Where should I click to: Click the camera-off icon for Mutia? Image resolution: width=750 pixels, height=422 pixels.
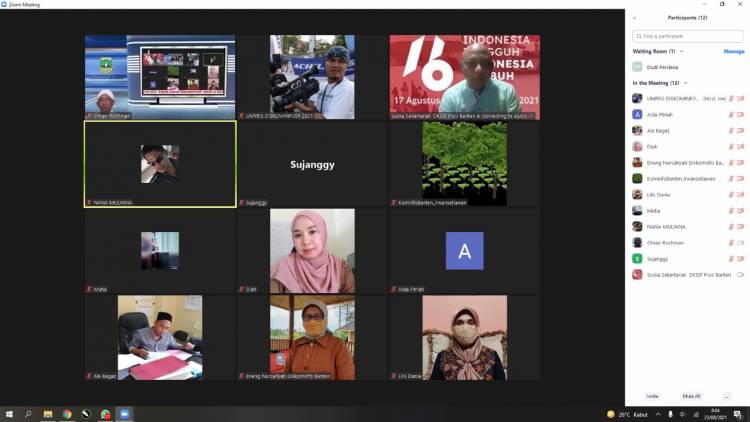tap(740, 211)
